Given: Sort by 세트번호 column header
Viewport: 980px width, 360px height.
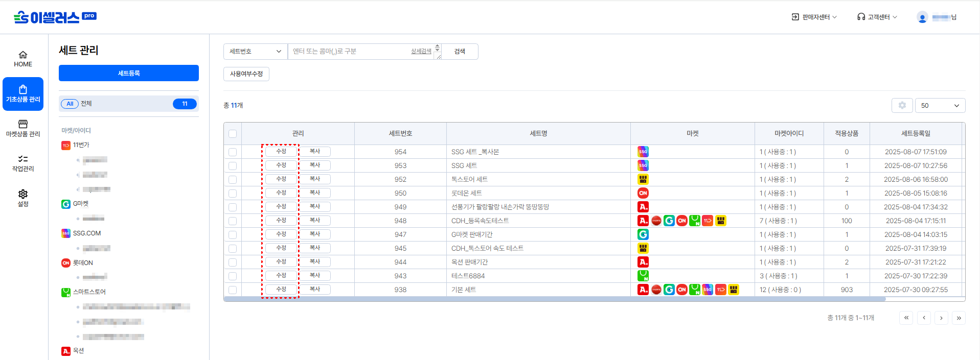Looking at the screenshot, I should click(x=400, y=133).
